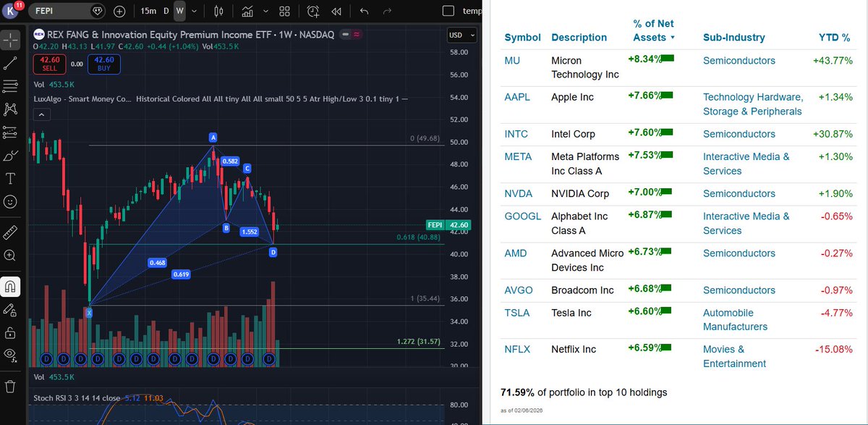
Task: Toggle lock all drawings padlock
Action: pos(10,333)
